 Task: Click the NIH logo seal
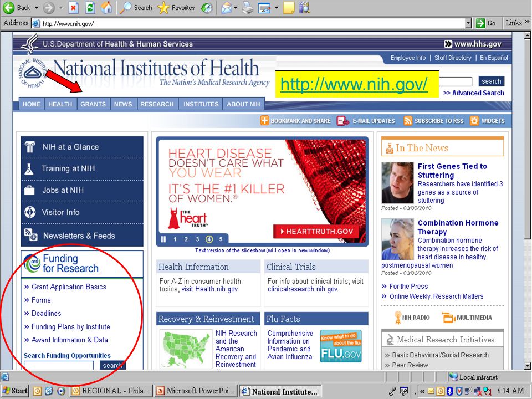33,73
